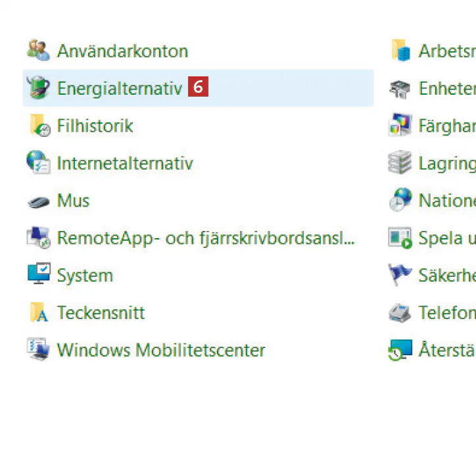Open the Windows Mobilitetscenter link
The image size is (476, 450).
pyautogui.click(x=161, y=350)
